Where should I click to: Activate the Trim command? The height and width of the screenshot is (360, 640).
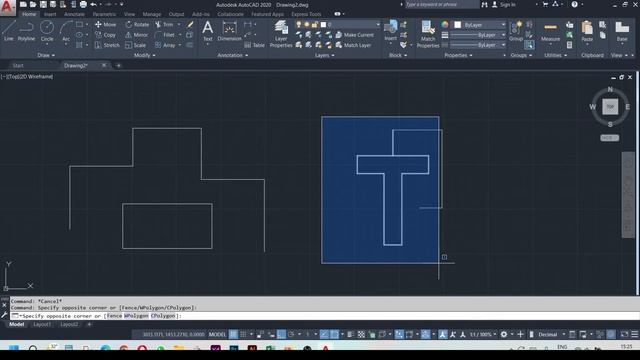[164, 24]
